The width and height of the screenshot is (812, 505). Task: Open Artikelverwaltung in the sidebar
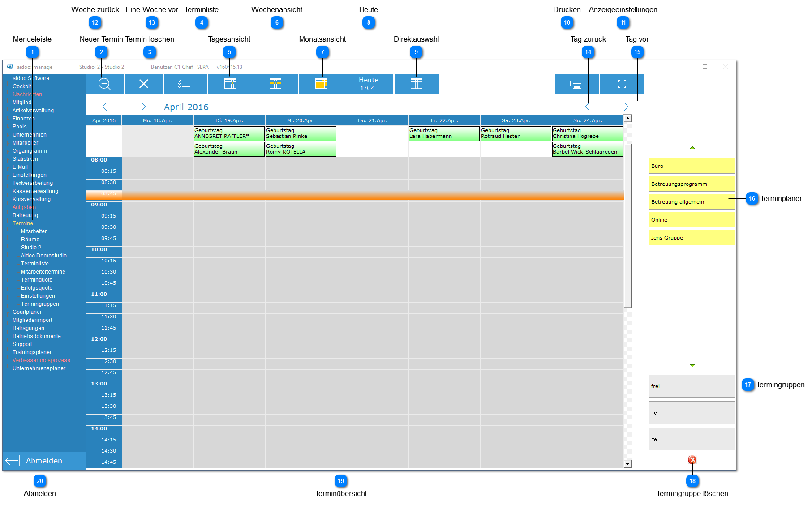(x=33, y=111)
